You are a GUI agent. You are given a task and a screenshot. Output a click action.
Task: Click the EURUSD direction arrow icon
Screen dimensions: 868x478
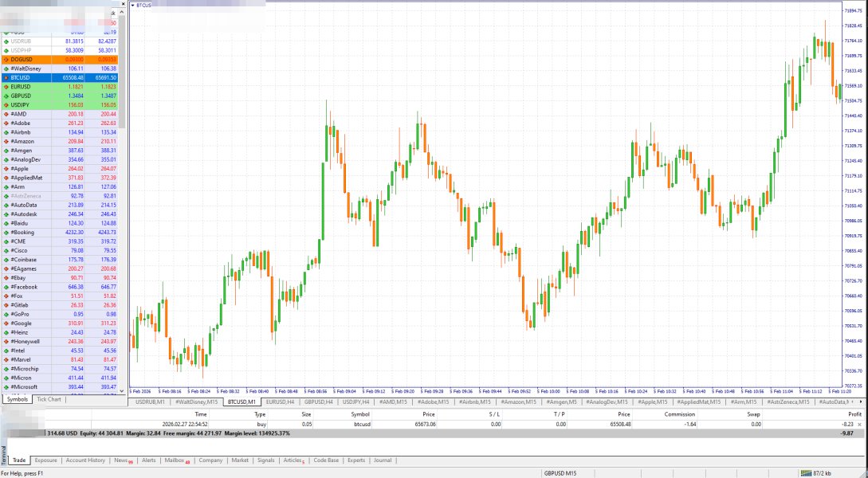coord(6,87)
